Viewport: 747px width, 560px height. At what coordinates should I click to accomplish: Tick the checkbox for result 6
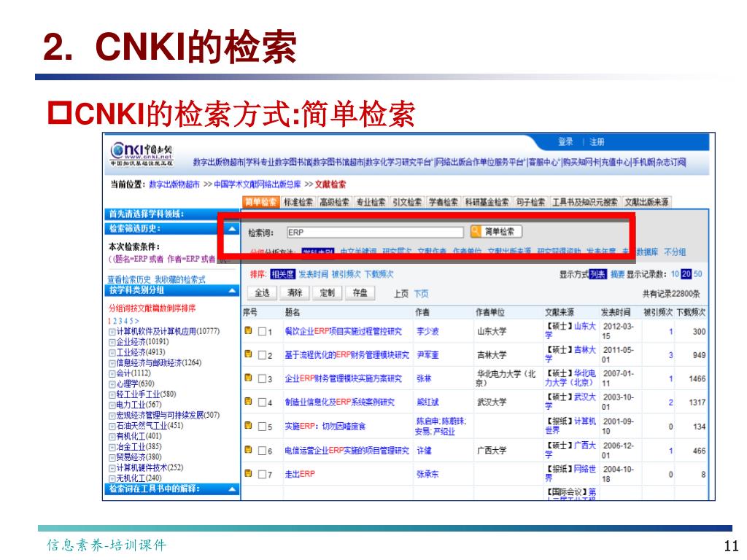(x=262, y=451)
